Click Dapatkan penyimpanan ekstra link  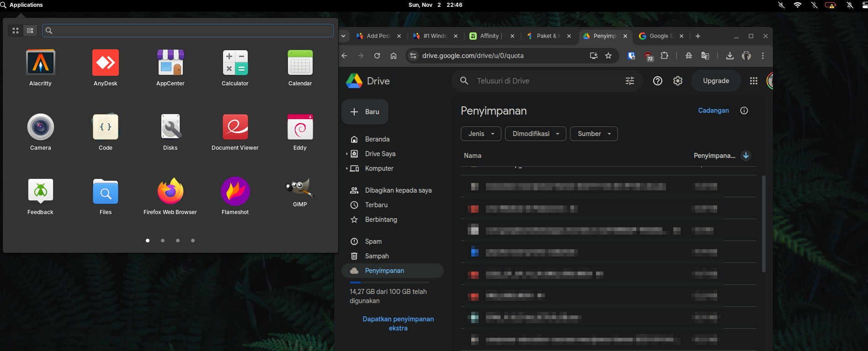tap(398, 324)
